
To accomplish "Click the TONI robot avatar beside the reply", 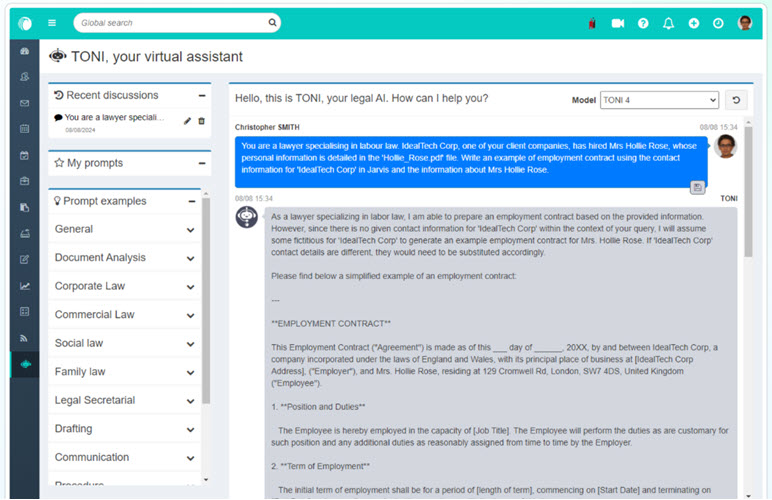I will (x=247, y=217).
